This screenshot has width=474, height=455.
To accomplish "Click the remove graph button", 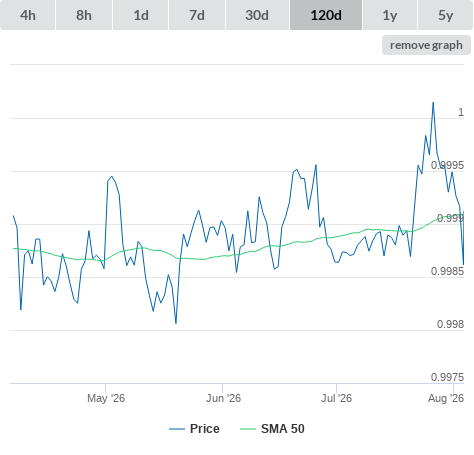I will tap(426, 45).
